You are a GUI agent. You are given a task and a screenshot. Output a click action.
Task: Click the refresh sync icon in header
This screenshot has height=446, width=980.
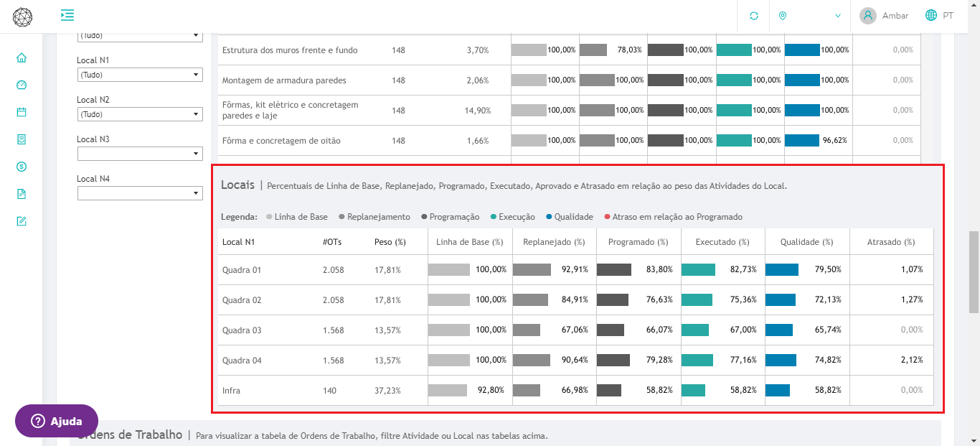(753, 16)
